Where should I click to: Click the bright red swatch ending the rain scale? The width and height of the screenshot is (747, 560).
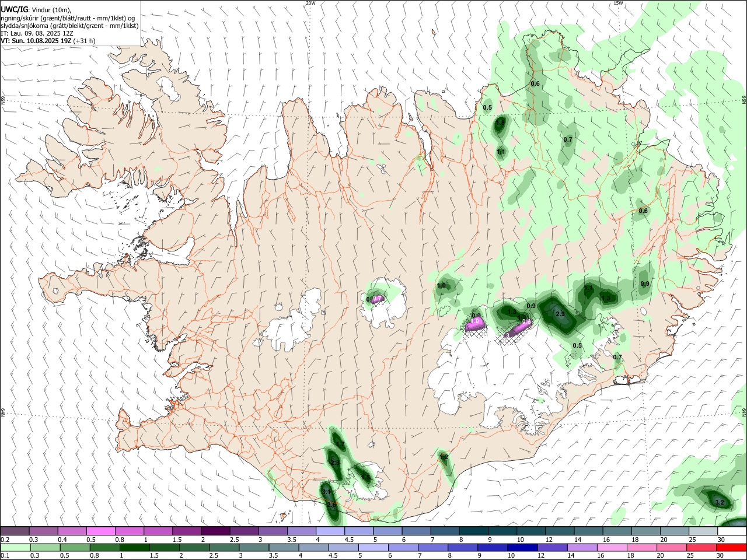click(x=732, y=547)
